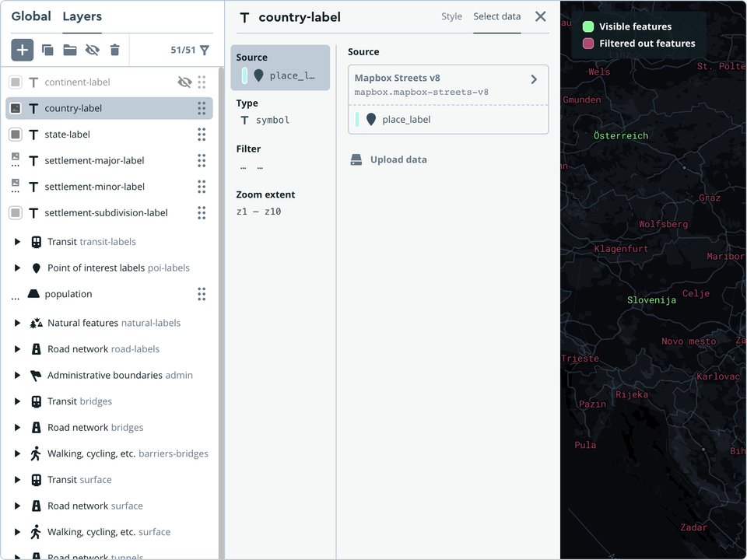The image size is (747, 560).
Task: Expand the Transit transit-labels group
Action: coord(18,242)
